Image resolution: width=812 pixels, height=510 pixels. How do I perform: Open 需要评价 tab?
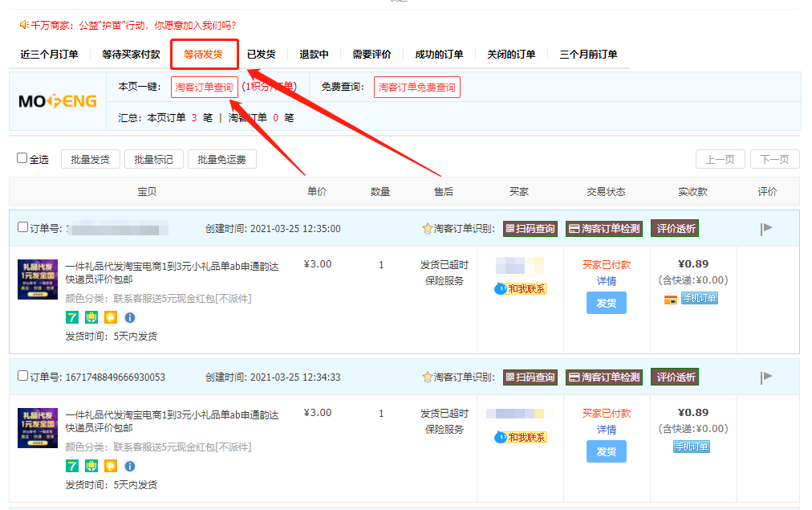(x=371, y=55)
